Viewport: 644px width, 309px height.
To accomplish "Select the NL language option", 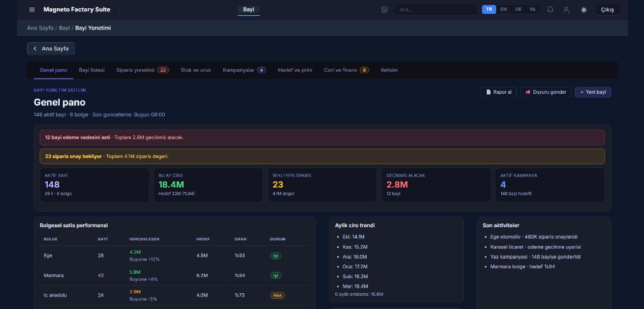I will pyautogui.click(x=533, y=9).
